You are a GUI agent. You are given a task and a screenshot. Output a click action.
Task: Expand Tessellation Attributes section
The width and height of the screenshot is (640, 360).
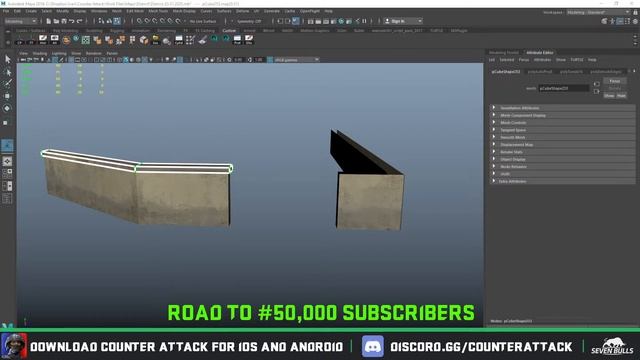pyautogui.click(x=562, y=108)
